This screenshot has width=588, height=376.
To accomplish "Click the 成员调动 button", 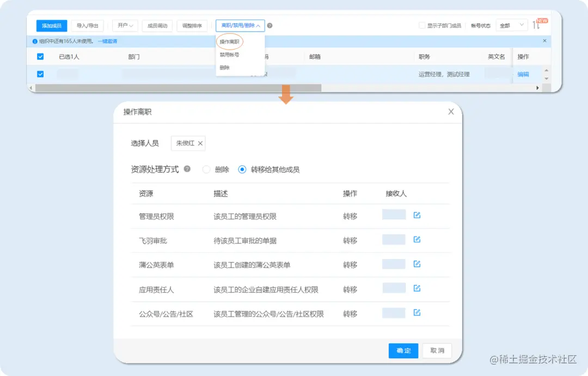I will click(157, 26).
